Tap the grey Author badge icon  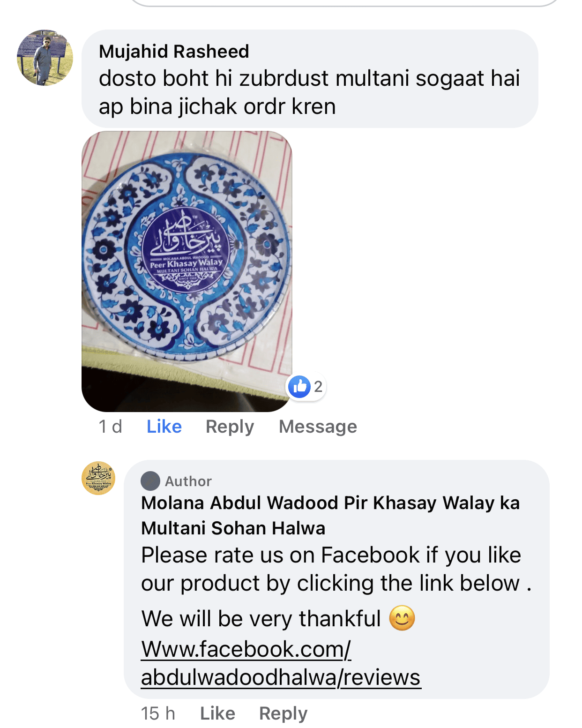pos(150,481)
